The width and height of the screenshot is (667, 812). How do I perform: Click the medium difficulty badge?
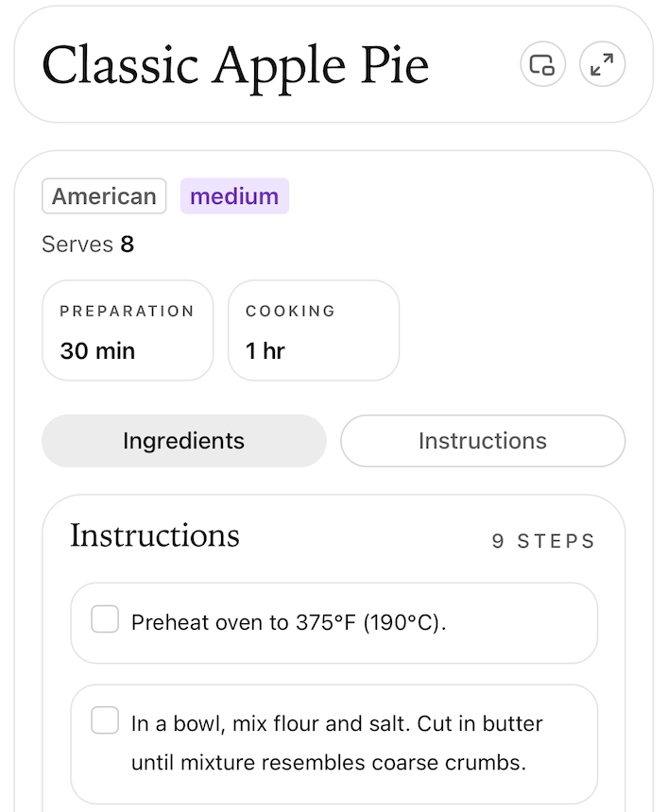(x=234, y=196)
